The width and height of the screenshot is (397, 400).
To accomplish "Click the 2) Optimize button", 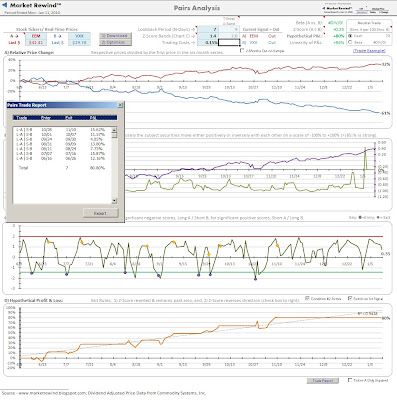I will tap(115, 43).
